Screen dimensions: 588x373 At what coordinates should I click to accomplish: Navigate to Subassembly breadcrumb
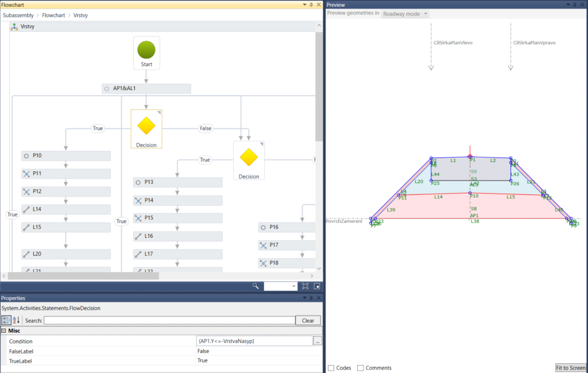point(18,16)
